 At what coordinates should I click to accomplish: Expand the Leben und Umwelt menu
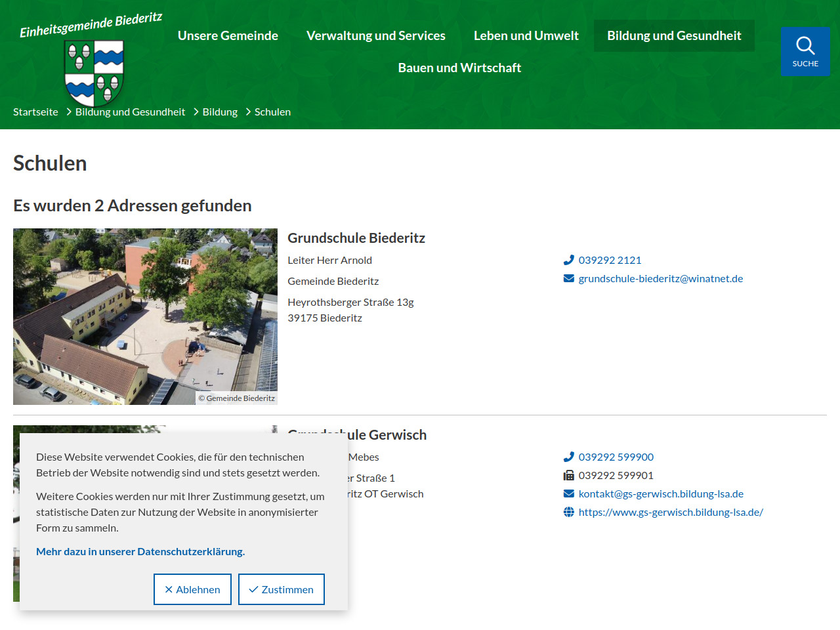(x=526, y=35)
